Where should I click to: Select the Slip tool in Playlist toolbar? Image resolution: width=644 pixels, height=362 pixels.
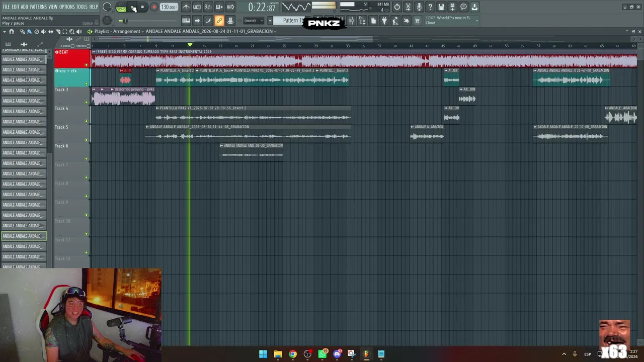[50, 32]
